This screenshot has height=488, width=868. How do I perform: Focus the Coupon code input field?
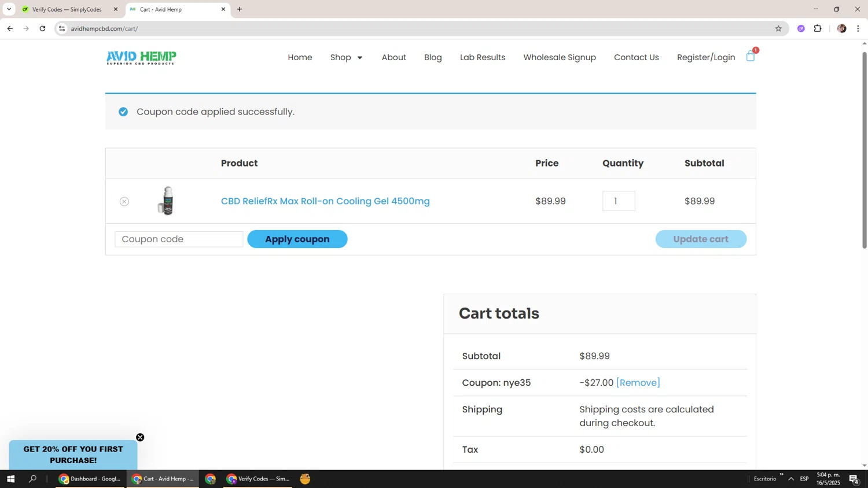(179, 239)
